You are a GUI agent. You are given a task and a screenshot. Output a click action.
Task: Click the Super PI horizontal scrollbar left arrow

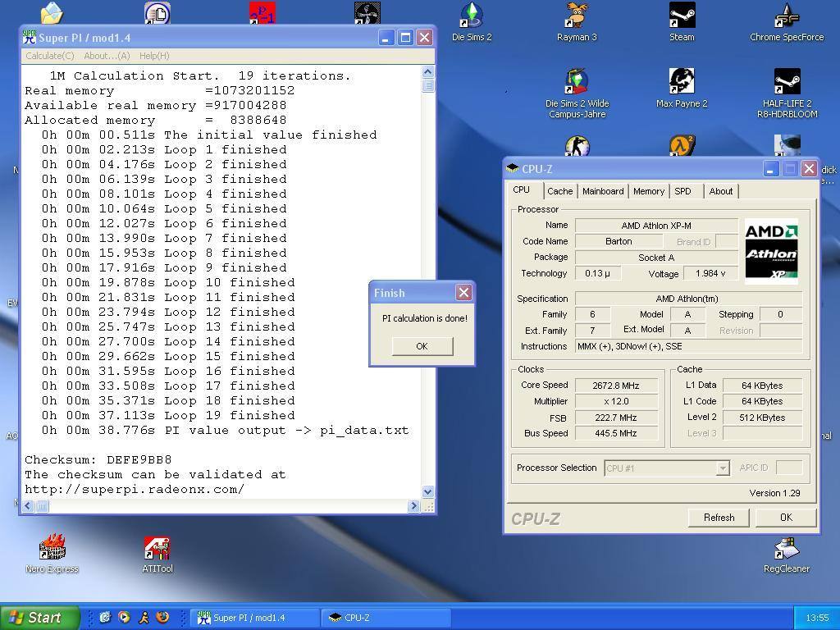click(28, 505)
